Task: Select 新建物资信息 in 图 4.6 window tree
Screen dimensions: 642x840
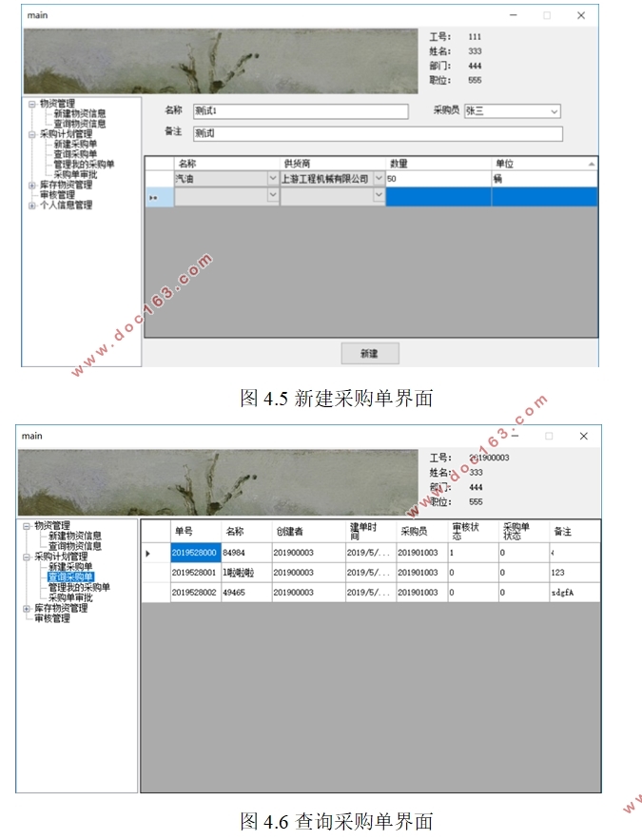Action: point(74,537)
